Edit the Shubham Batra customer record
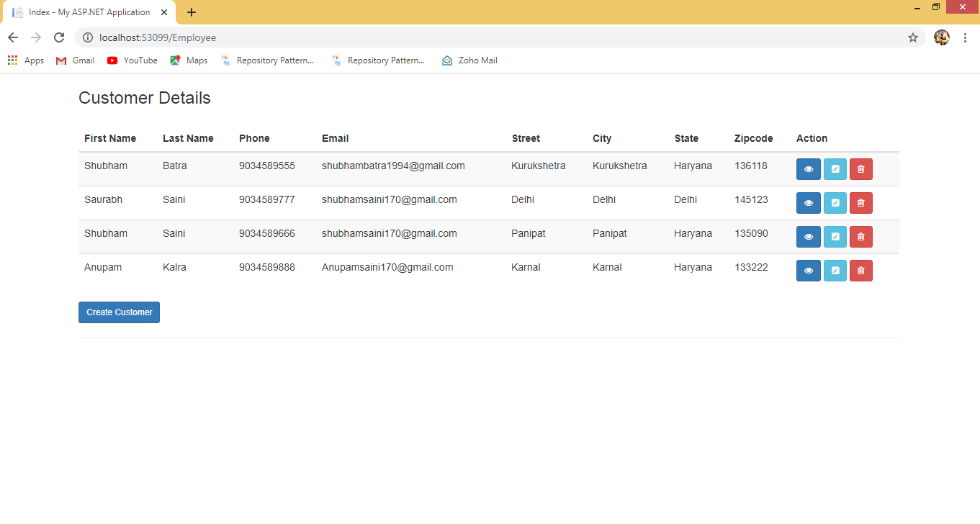Screen dimensions: 980x524 click(835, 169)
